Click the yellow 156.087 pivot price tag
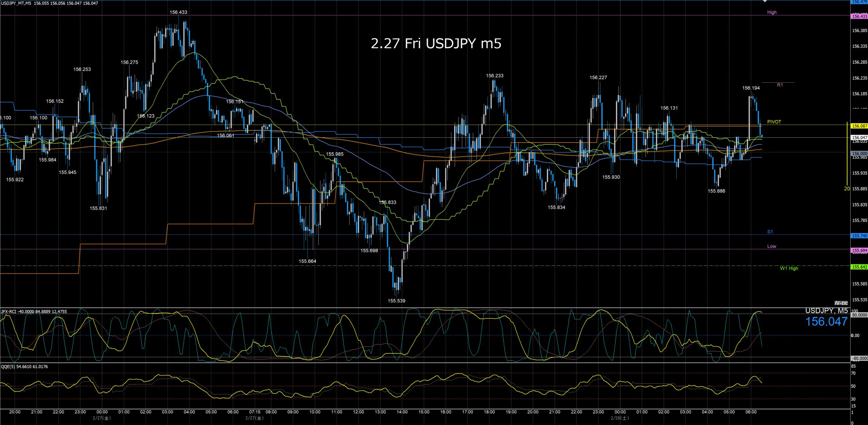Viewport: 868px width, 425px height. point(859,126)
